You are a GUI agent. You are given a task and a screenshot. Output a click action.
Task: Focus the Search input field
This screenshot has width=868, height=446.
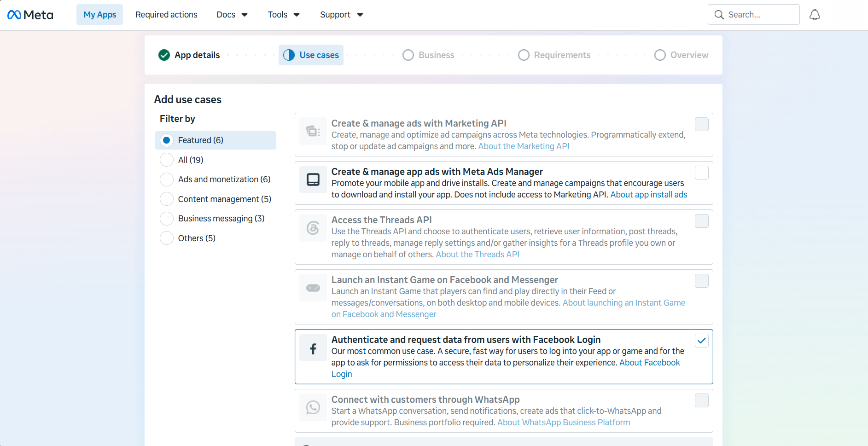[753, 15]
